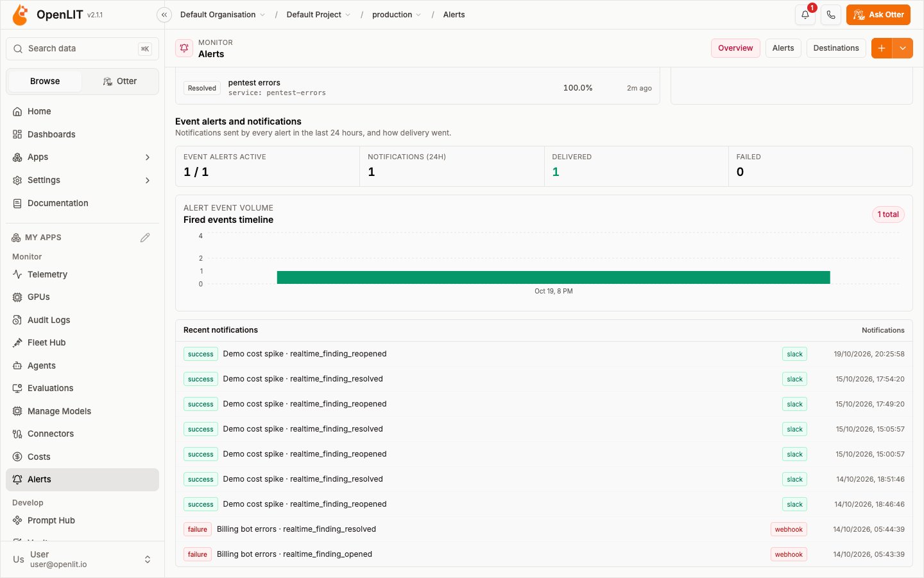Image resolution: width=924 pixels, height=578 pixels.
Task: Click the green fired events bar
Action: click(553, 277)
